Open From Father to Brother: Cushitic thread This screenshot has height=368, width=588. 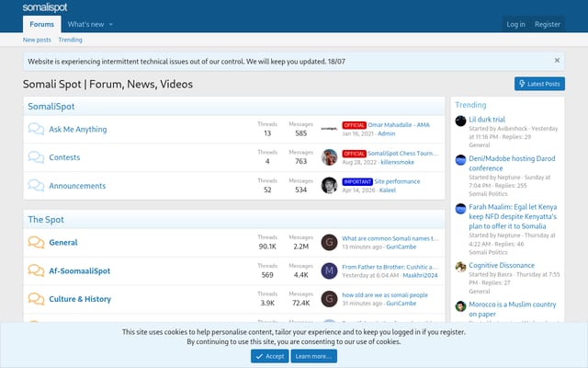click(x=390, y=267)
